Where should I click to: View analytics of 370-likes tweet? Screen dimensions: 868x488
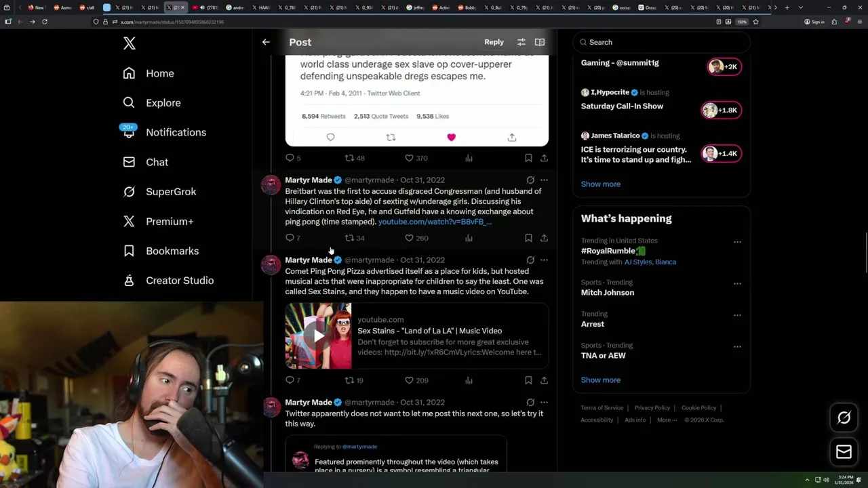tap(469, 158)
